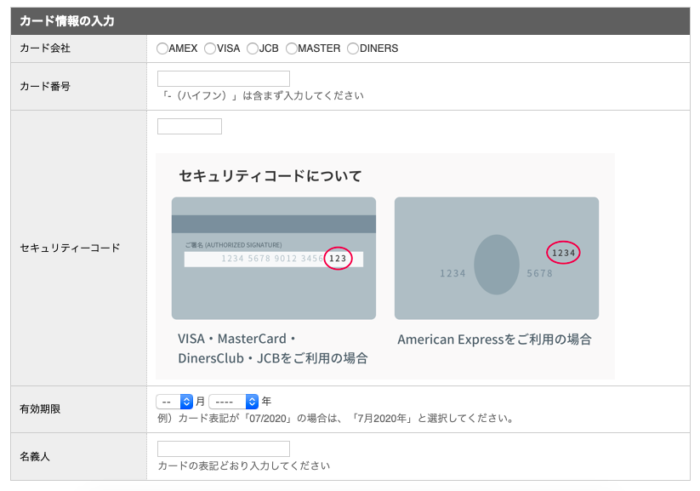Focus the セキュリティーコード input box
The image size is (700, 491).
click(x=189, y=126)
